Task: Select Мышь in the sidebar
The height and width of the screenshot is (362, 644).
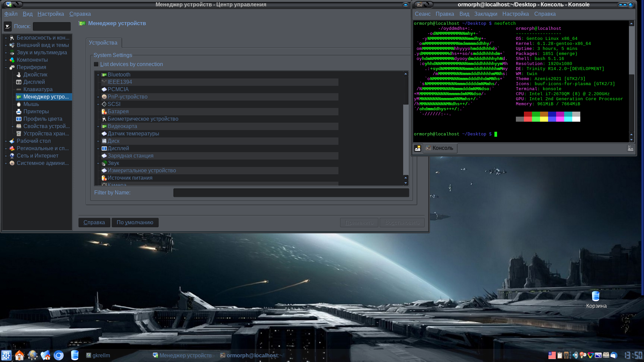Action: click(31, 104)
